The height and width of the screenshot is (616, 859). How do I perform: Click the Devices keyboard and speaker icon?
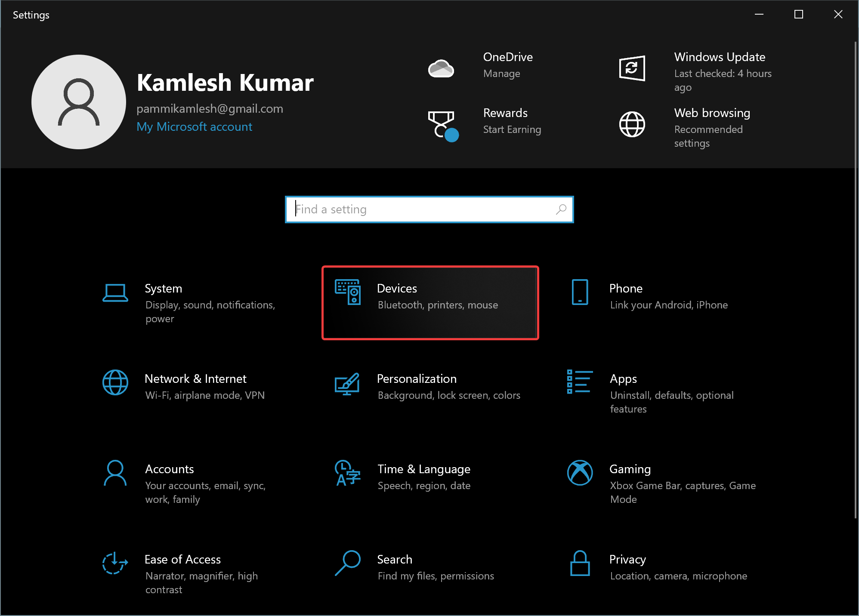pos(348,292)
